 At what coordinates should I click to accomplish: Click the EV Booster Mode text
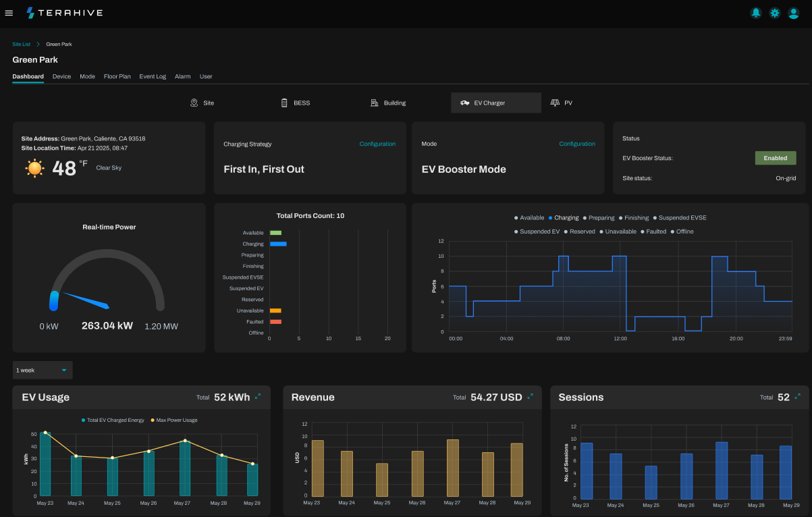(x=464, y=169)
